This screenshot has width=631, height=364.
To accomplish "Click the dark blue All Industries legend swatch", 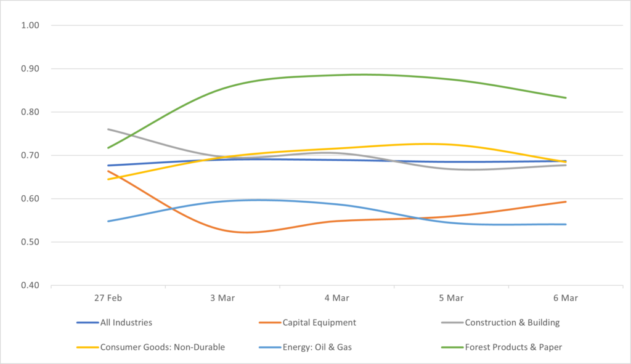I will 86,322.
